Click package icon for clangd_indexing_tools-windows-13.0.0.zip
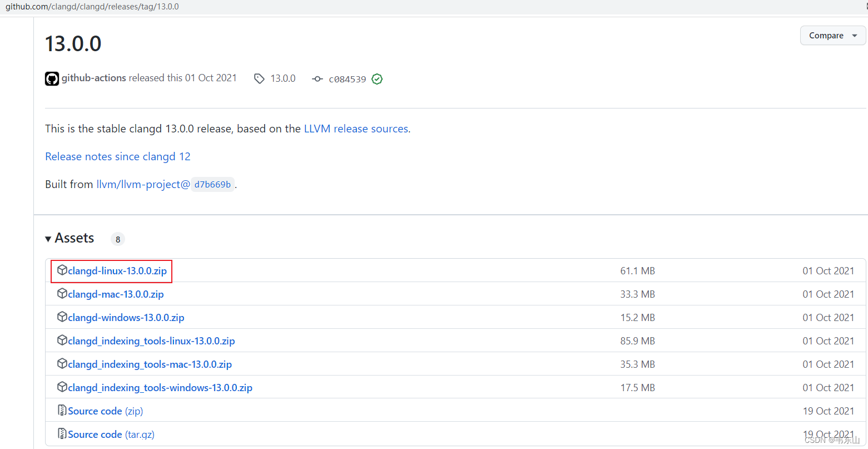 (x=62, y=387)
